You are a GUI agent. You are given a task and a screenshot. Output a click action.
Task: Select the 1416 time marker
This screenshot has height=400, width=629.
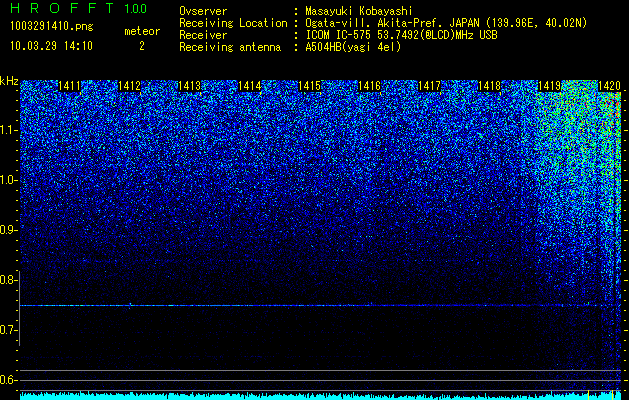click(369, 86)
